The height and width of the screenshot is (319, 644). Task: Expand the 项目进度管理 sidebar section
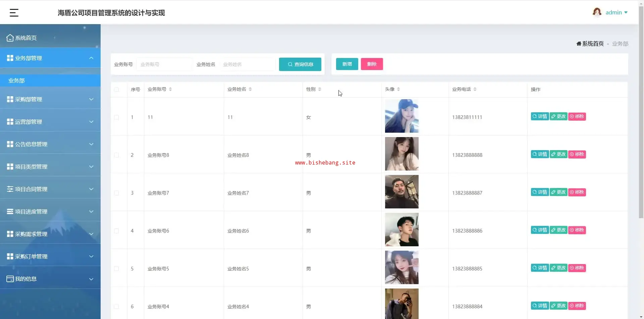pos(50,211)
